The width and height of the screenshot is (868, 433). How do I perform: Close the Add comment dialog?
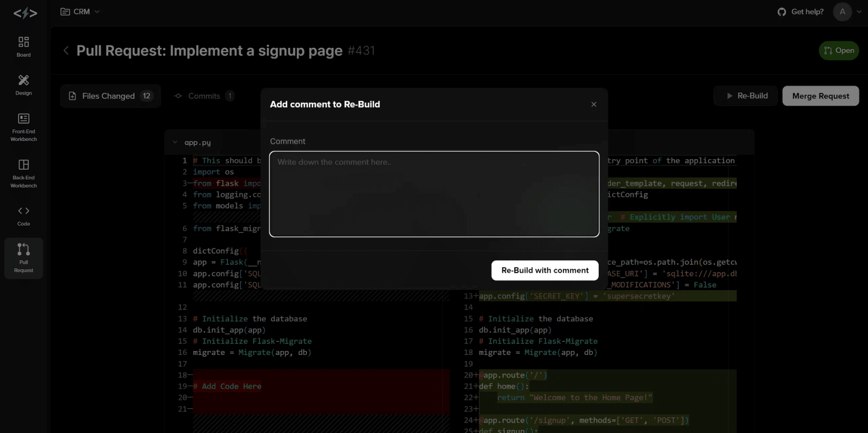(594, 104)
